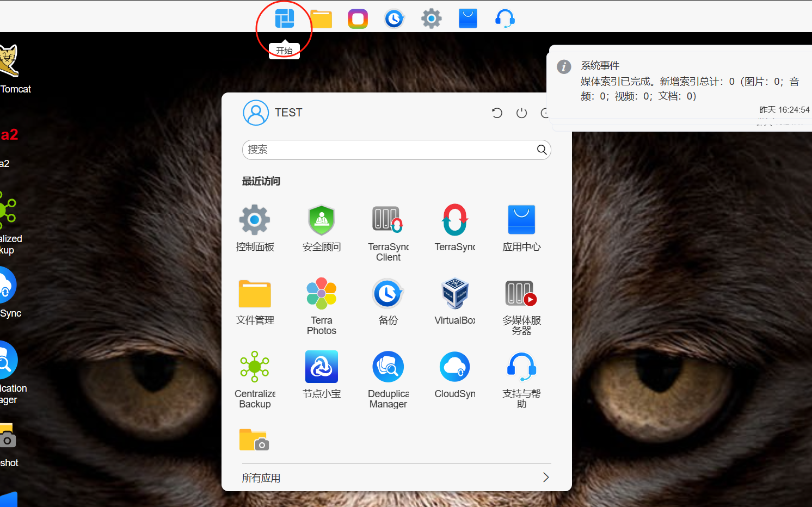This screenshot has width=812, height=507.
Task: Click the 昨天 16:24:54 notification timestamp
Action: click(x=784, y=110)
